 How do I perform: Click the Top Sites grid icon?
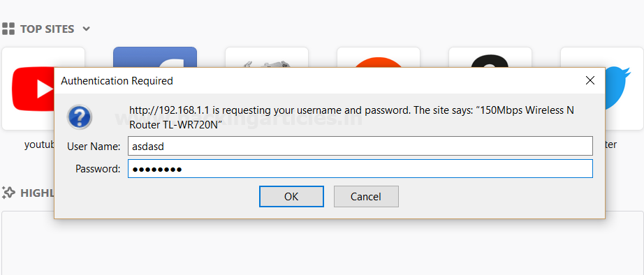pos(8,29)
